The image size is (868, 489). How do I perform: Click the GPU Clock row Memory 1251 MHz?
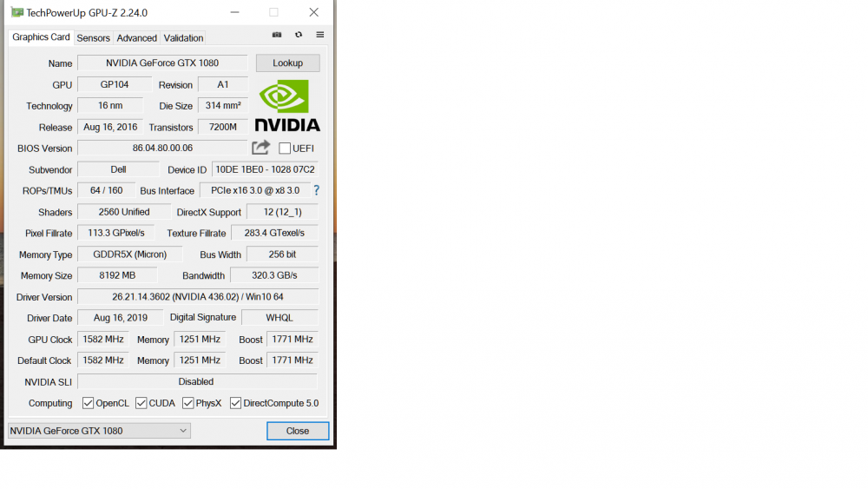tap(200, 340)
